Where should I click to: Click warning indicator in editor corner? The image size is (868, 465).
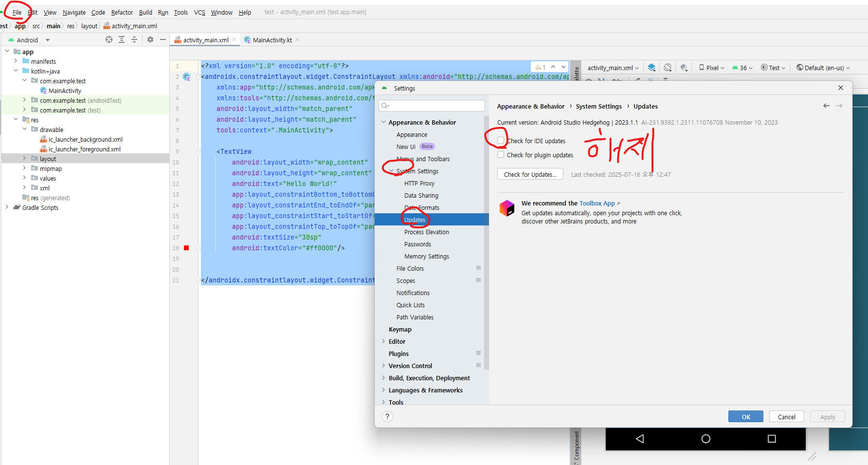(540, 67)
